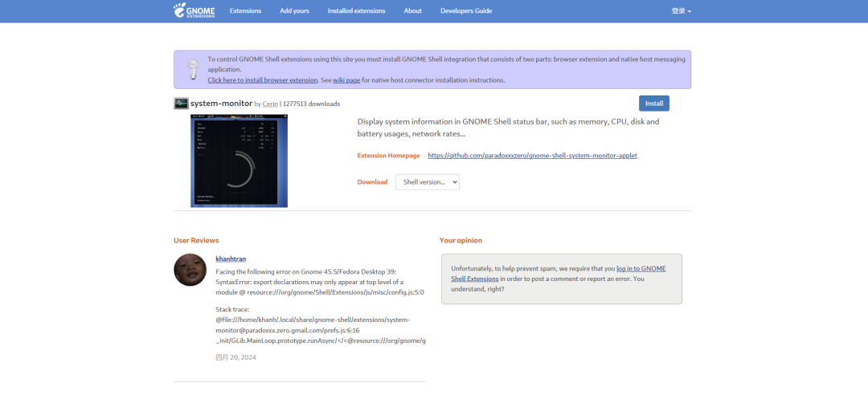Click the User Reviews heading
This screenshot has width=868, height=395.
(196, 241)
